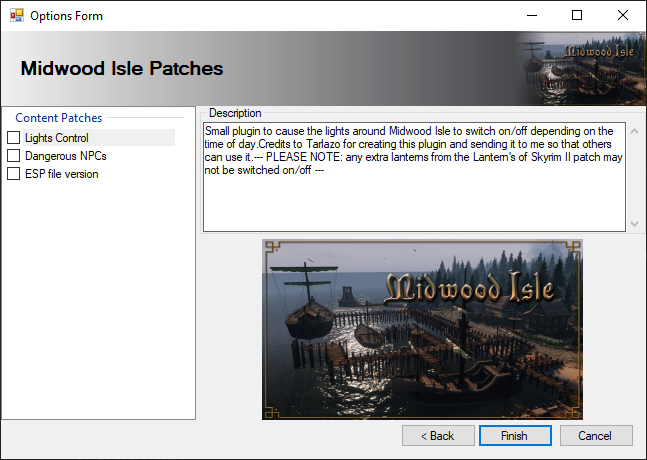The height and width of the screenshot is (460, 647).
Task: Click description scrollbar down arrow
Action: pyautogui.click(x=635, y=224)
